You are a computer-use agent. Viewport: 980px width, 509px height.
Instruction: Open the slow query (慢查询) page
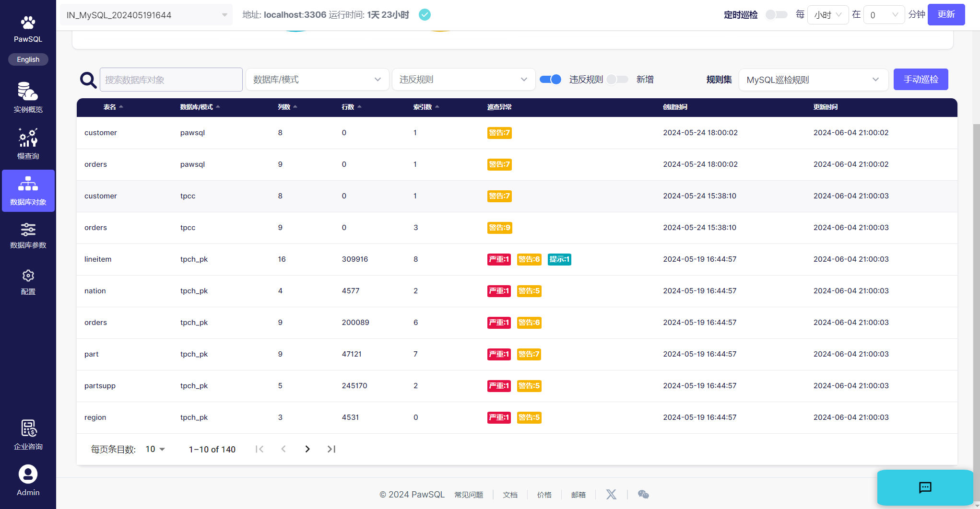coord(28,144)
